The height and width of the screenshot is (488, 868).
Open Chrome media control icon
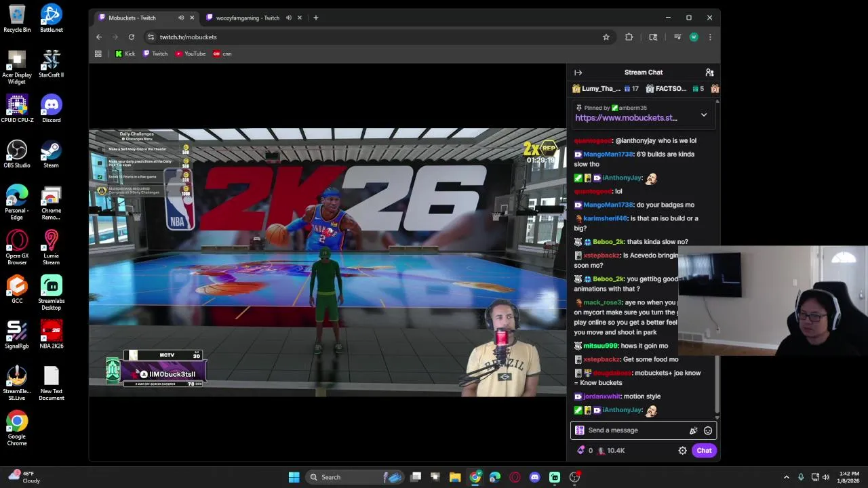(676, 37)
